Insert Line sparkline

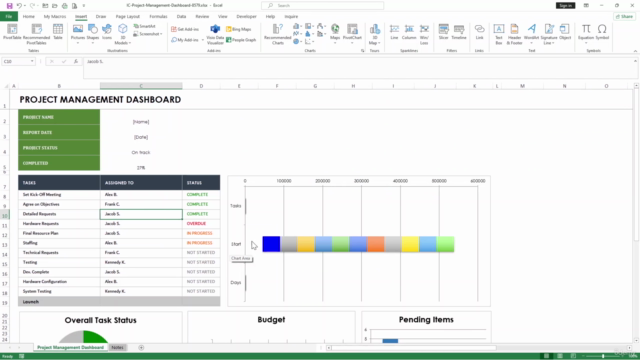point(394,32)
